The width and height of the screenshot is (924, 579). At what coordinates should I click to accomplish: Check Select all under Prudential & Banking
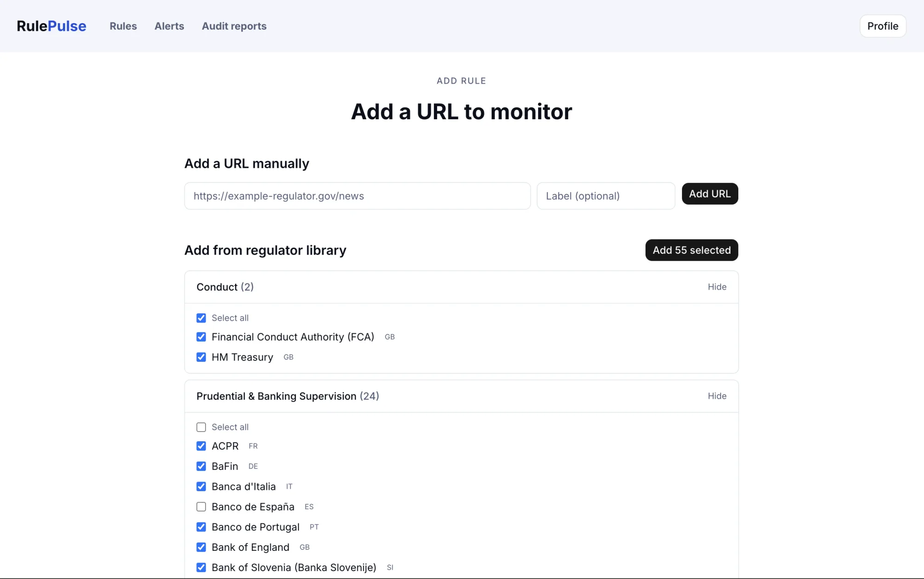click(x=201, y=427)
